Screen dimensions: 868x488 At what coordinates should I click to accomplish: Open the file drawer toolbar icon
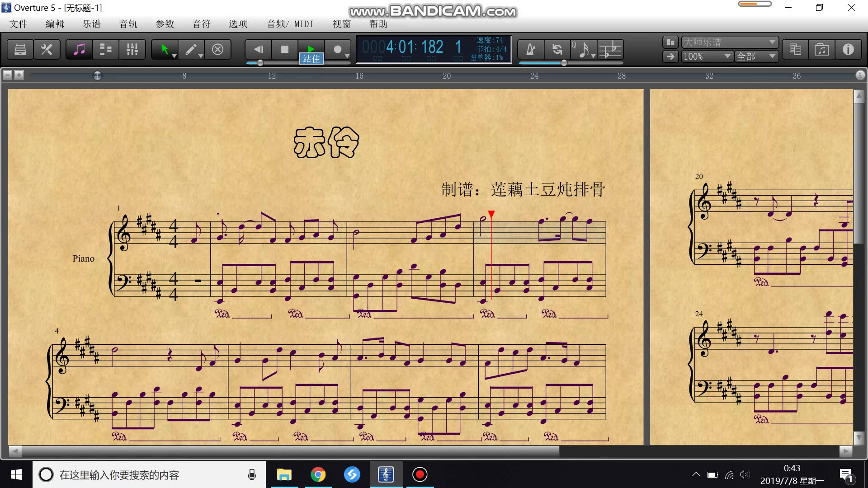click(x=20, y=49)
